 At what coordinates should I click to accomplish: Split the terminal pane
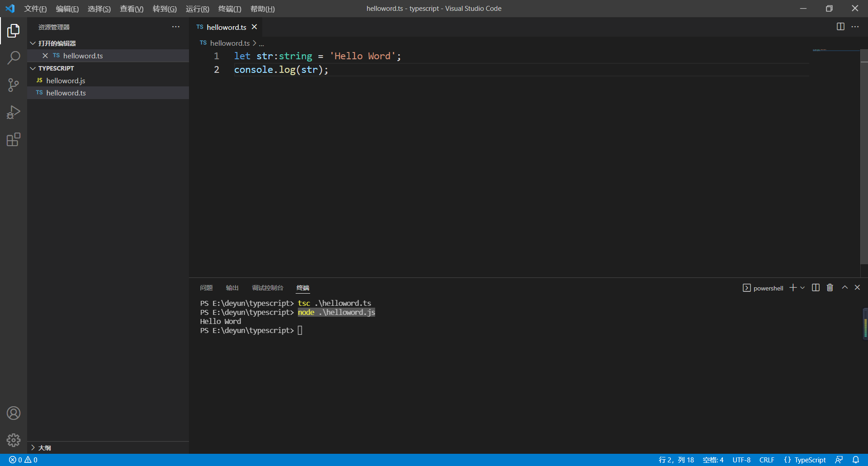coord(815,288)
